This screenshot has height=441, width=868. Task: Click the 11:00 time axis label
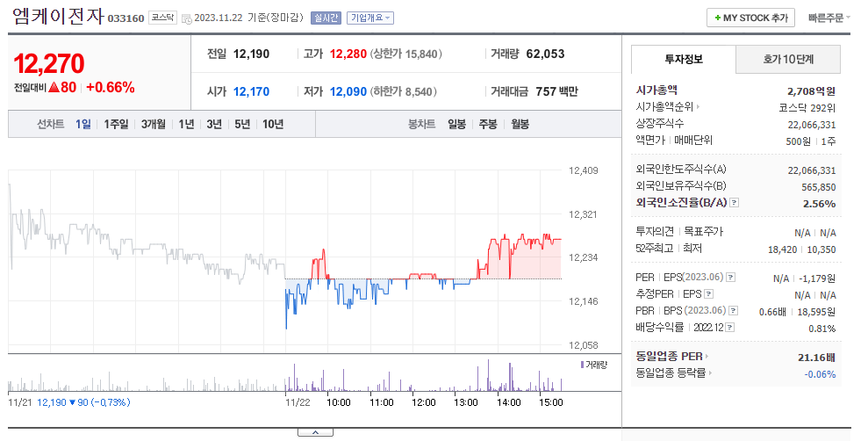382,402
